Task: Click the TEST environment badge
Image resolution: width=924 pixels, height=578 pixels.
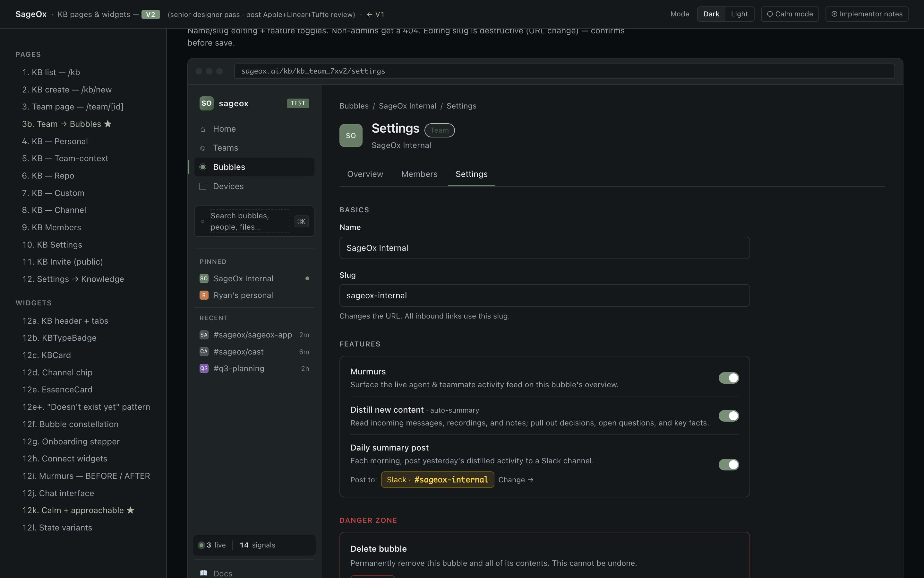Action: [298, 103]
